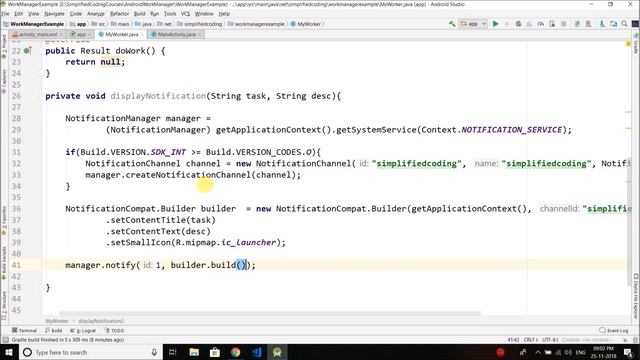The height and width of the screenshot is (360, 640).
Task: Start debugging with the bug icon
Action: click(518, 24)
